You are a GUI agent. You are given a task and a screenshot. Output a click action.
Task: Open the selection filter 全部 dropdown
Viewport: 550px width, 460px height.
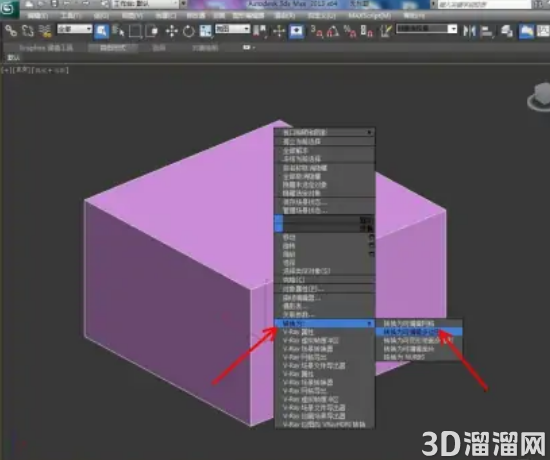pos(75,29)
